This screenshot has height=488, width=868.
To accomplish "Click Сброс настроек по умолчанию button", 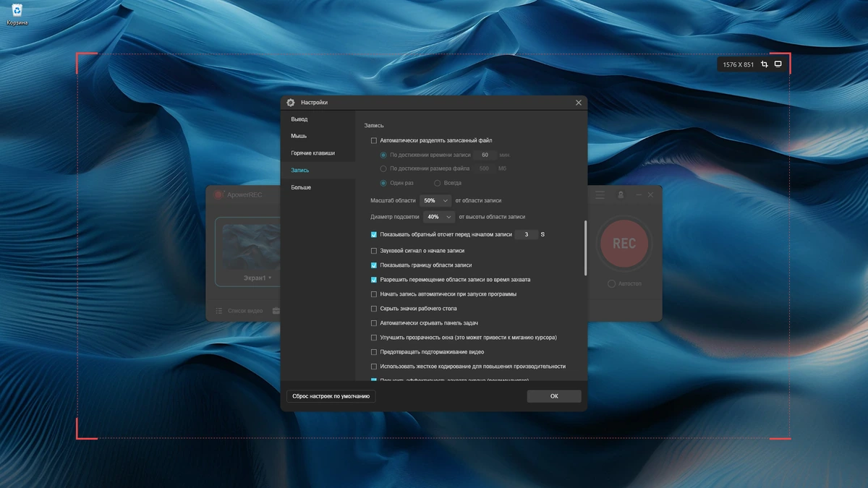I will [331, 396].
